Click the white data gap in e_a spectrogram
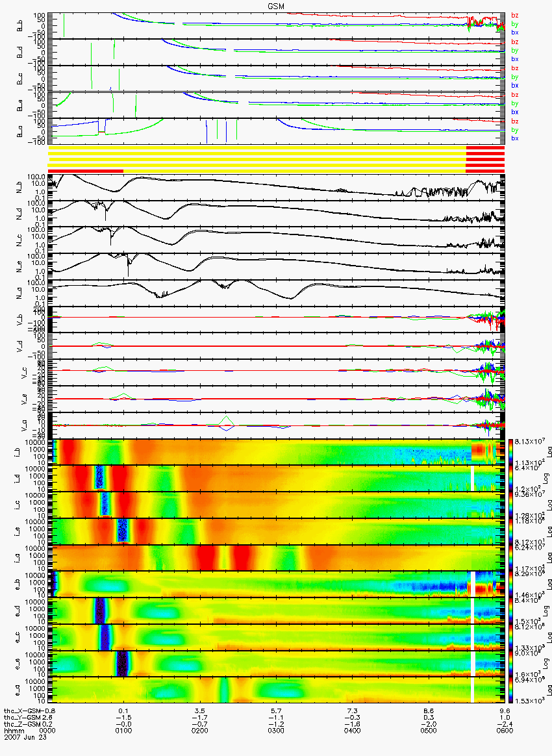The height and width of the screenshot is (756, 552). [473, 690]
